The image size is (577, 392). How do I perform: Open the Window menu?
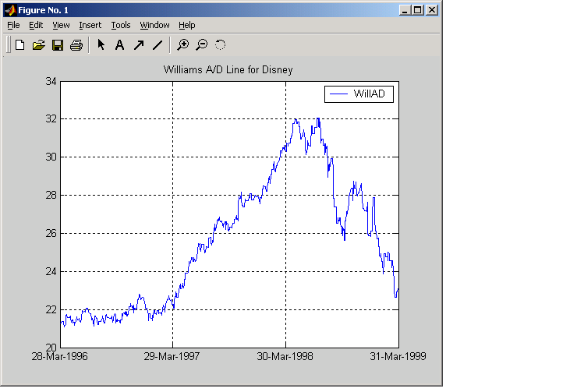click(x=154, y=25)
